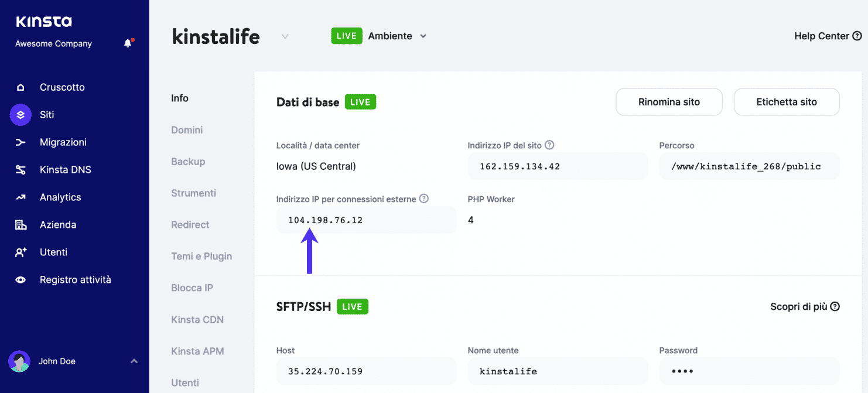The width and height of the screenshot is (868, 393).
Task: Click the Host 35.224.70.159 field
Action: pyautogui.click(x=366, y=371)
